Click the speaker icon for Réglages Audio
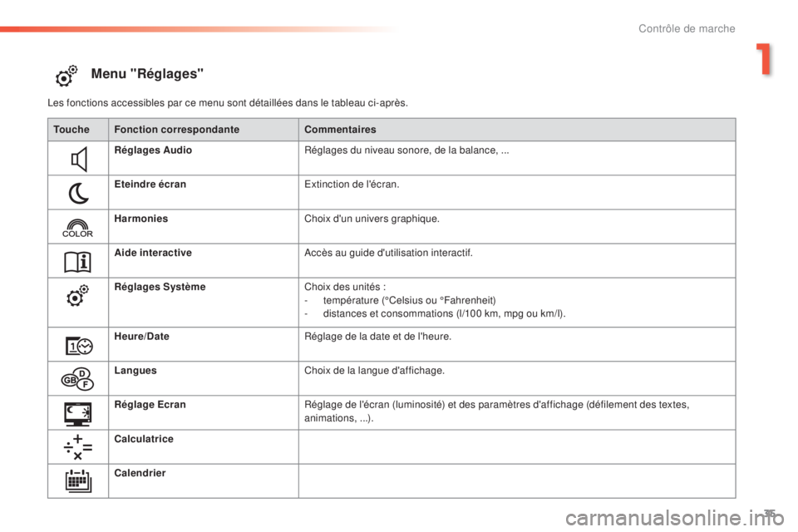 [x=79, y=159]
